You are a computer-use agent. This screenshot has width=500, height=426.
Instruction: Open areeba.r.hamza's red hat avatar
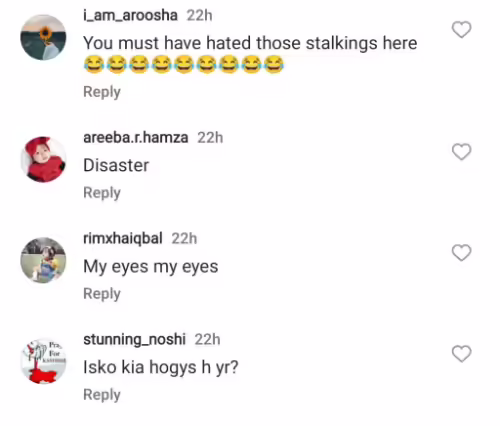43,159
